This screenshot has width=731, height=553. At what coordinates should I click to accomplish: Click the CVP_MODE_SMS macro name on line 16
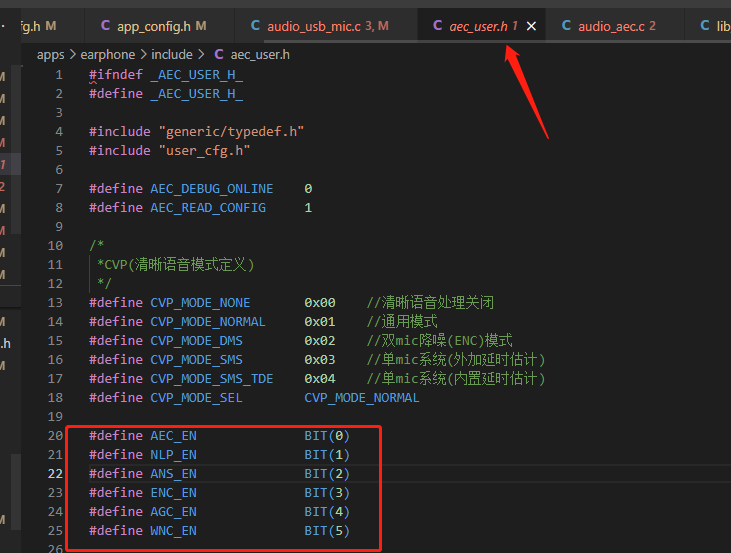point(196,360)
